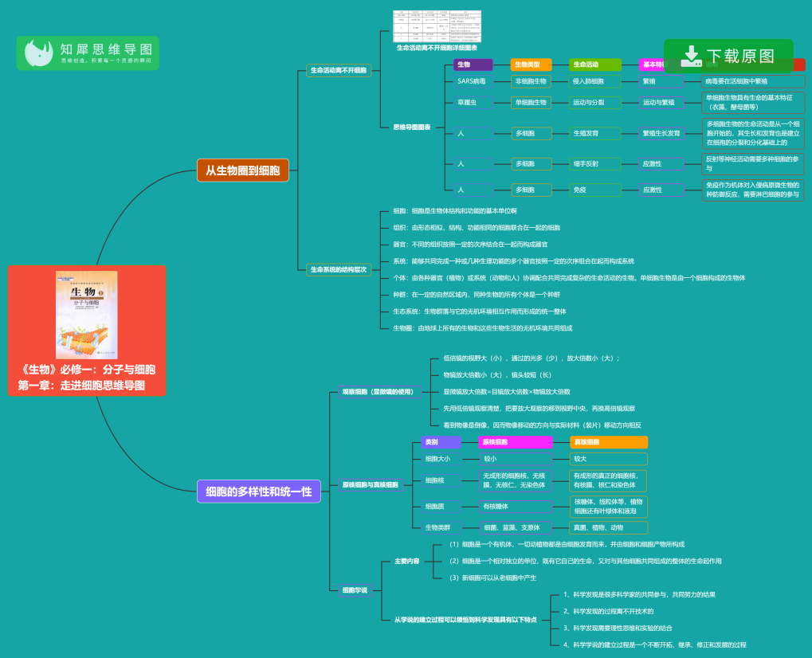Click the 细胞学说 node
Screen dimensions: 812x658
click(x=355, y=590)
